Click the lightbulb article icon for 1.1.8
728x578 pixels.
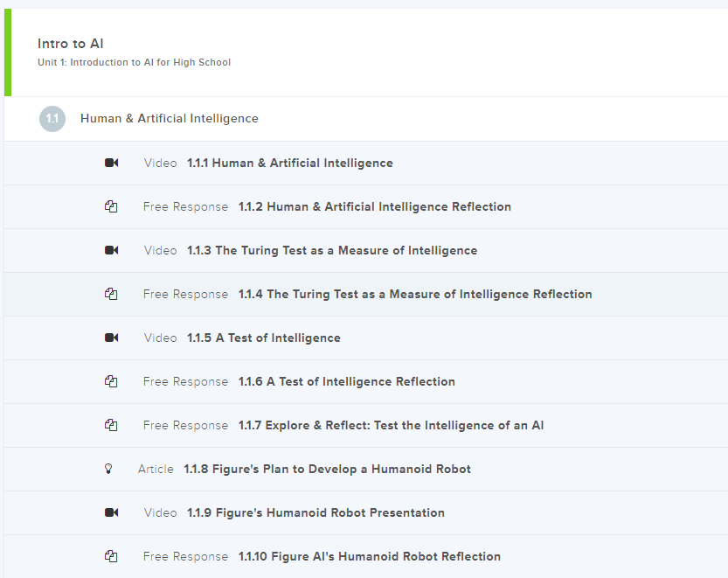point(108,469)
